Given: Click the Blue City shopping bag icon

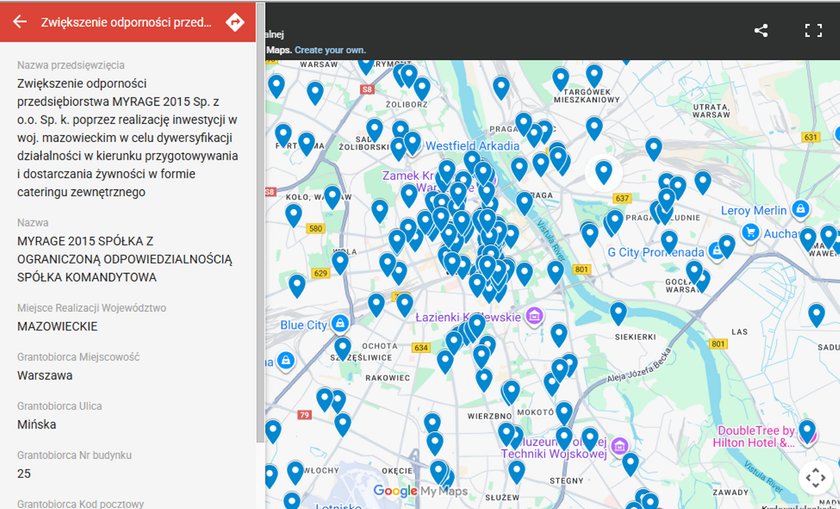Looking at the screenshot, I should click(x=341, y=324).
